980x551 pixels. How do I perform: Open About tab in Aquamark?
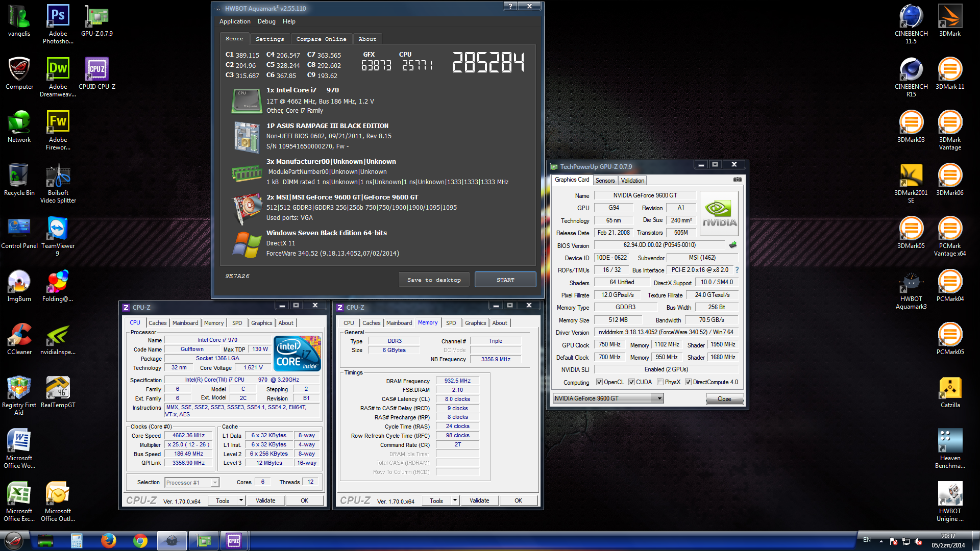(367, 39)
